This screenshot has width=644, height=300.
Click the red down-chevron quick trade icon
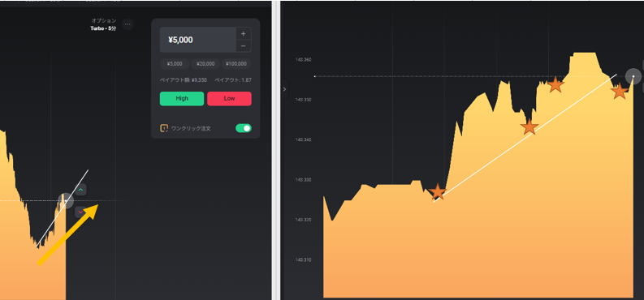coord(80,212)
